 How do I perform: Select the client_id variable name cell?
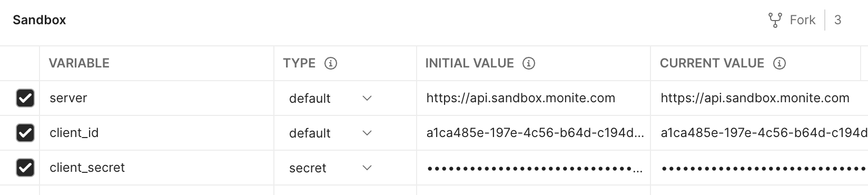156,133
